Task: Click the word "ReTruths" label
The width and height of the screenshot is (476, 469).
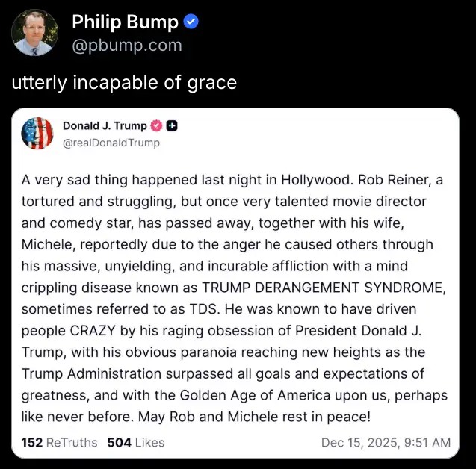Action: click(x=72, y=442)
